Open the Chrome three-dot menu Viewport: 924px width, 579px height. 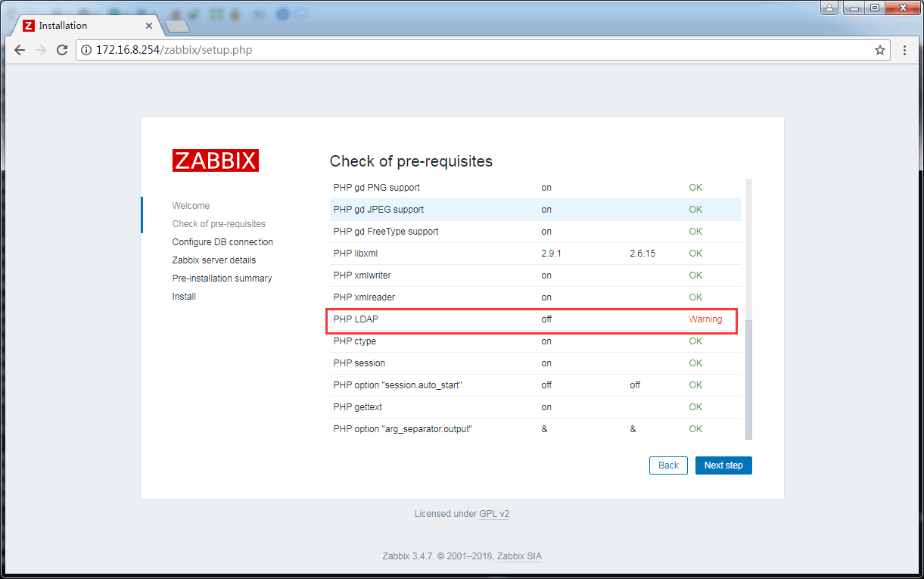(904, 50)
